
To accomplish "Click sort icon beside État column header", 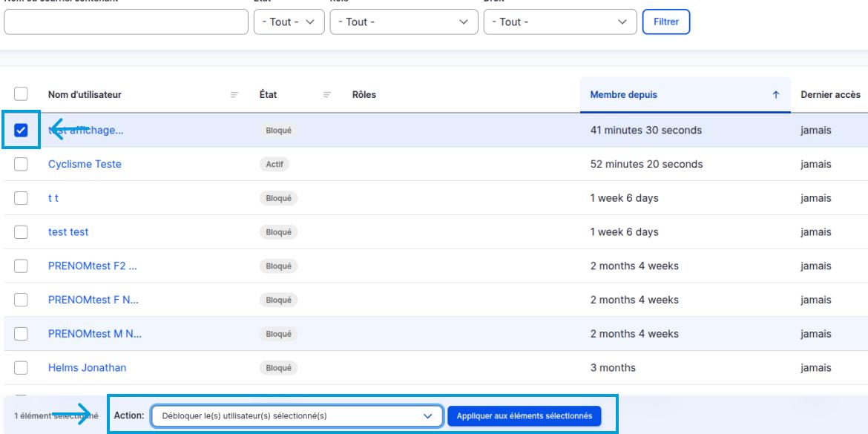I will [327, 95].
